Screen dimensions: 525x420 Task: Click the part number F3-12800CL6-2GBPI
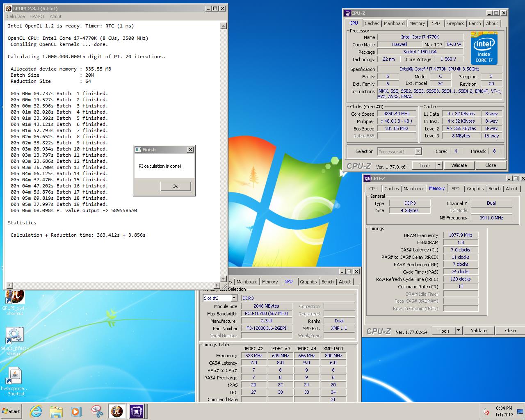(x=267, y=328)
